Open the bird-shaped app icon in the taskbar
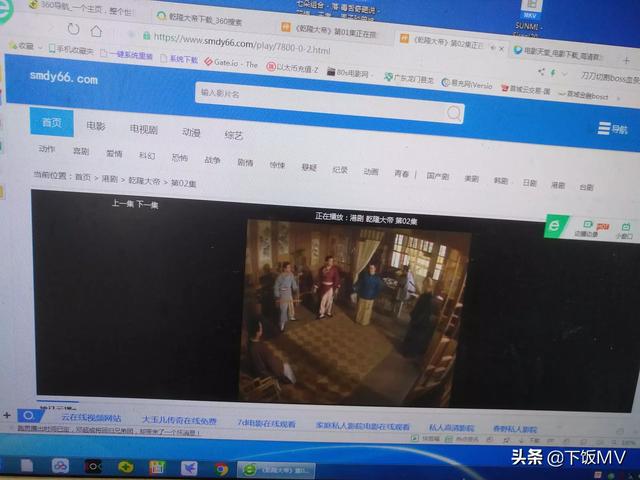Image resolution: width=640 pixels, height=480 pixels. coord(189,468)
